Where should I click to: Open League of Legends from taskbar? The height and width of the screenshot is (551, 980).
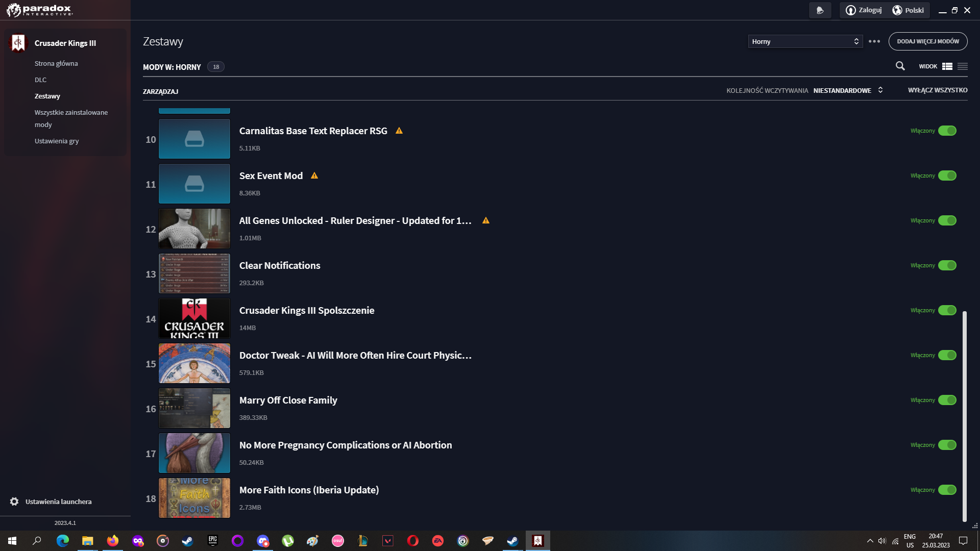tap(363, 541)
